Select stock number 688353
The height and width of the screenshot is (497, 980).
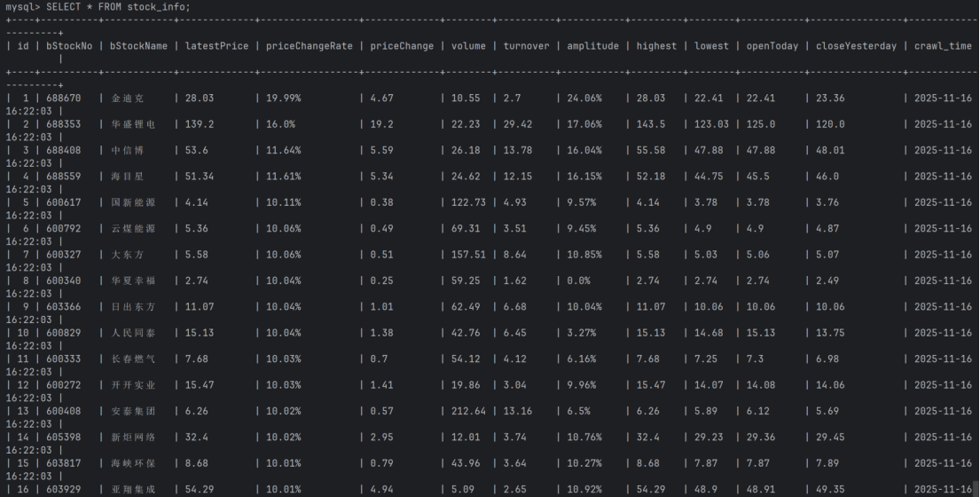[63, 124]
